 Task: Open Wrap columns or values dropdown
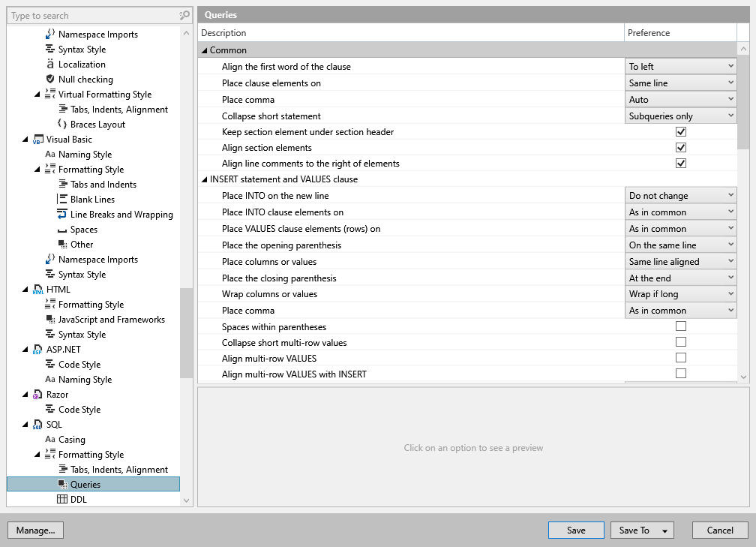(x=681, y=294)
